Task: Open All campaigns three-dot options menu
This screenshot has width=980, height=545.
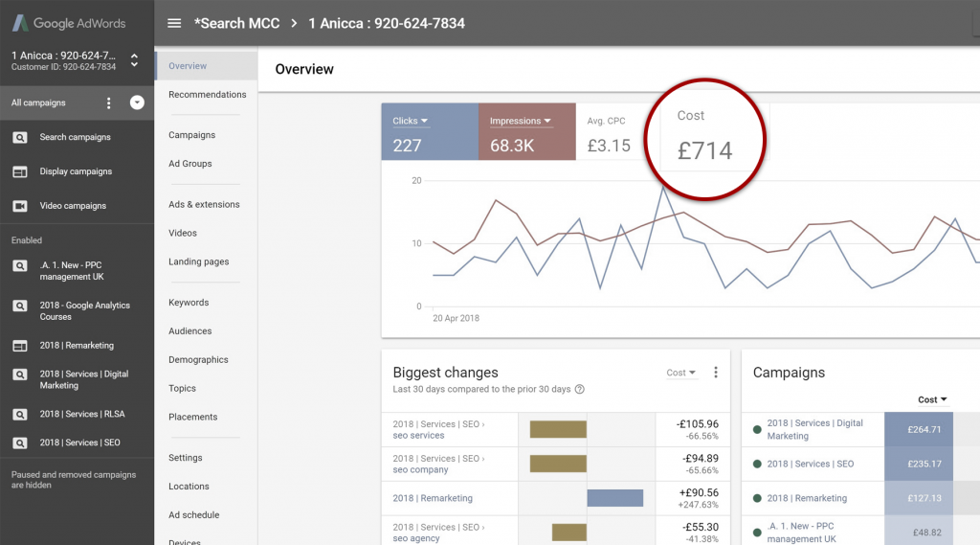Action: click(109, 103)
